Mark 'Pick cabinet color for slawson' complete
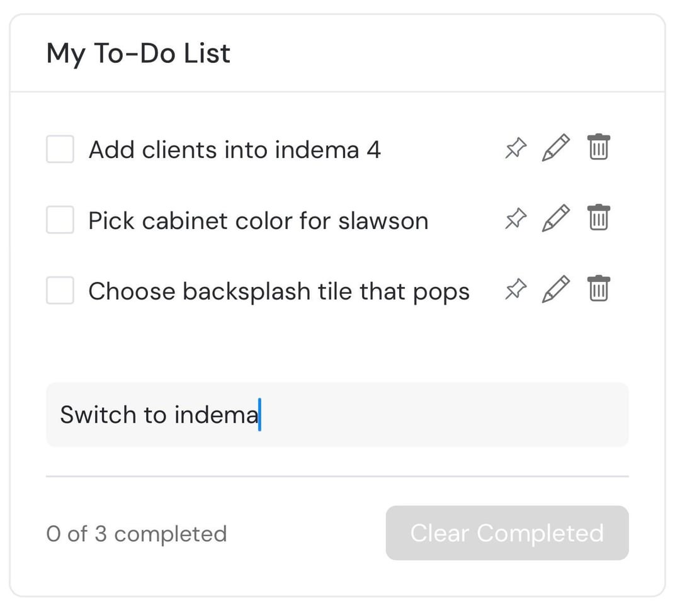This screenshot has height=616, width=680. (x=60, y=220)
